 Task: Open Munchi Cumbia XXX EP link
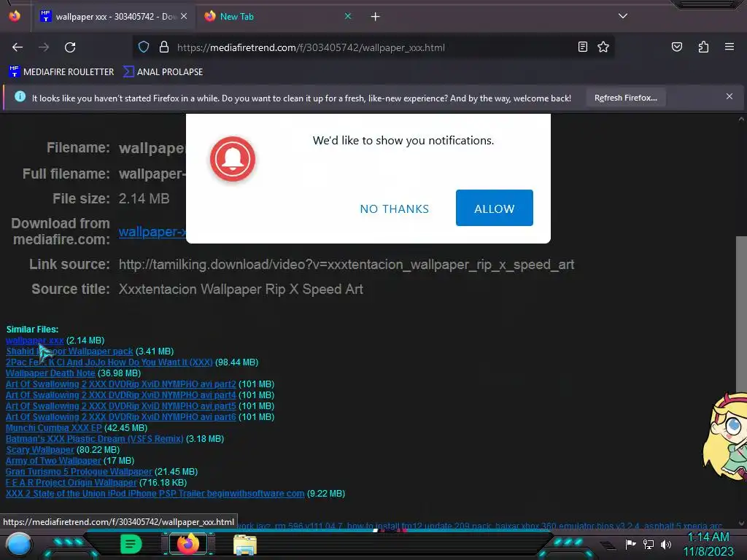coord(54,428)
